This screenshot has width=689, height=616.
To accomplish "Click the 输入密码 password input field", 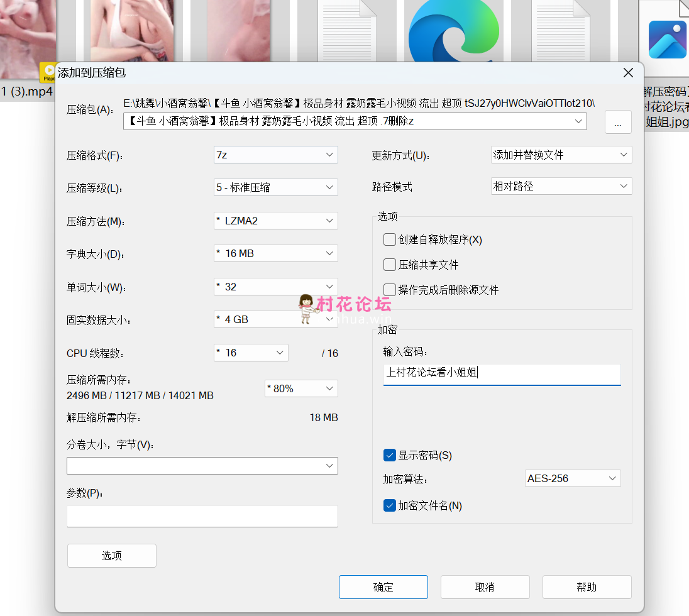I will [502, 375].
